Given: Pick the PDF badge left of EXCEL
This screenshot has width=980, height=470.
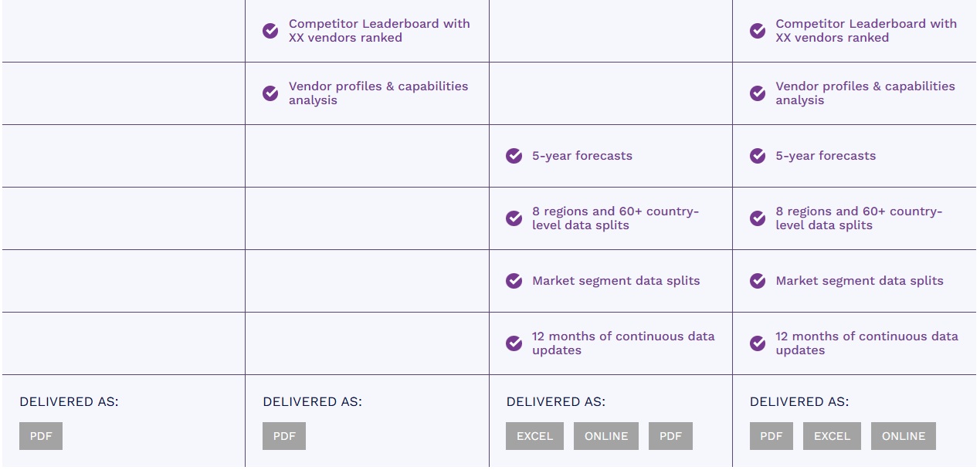Looking at the screenshot, I should click(771, 436).
